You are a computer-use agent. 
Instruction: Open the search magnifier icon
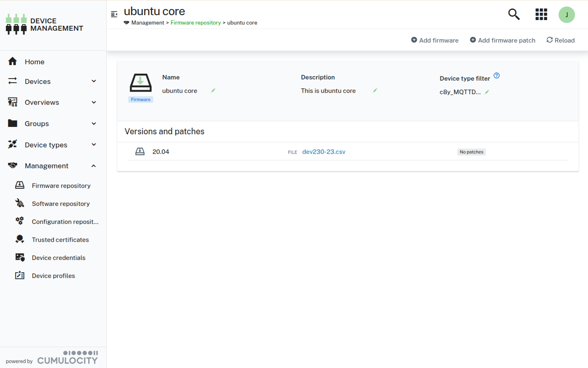point(514,14)
